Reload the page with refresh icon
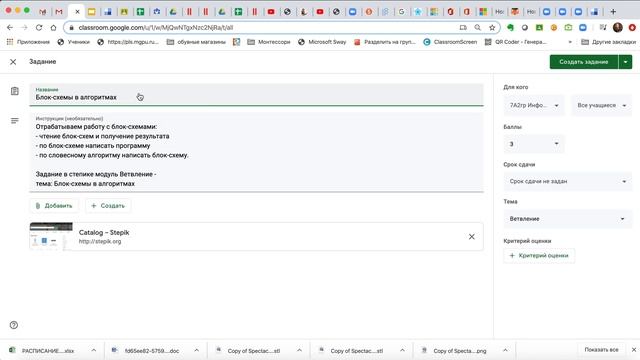Viewport: 640px width, 360px height. [39, 27]
